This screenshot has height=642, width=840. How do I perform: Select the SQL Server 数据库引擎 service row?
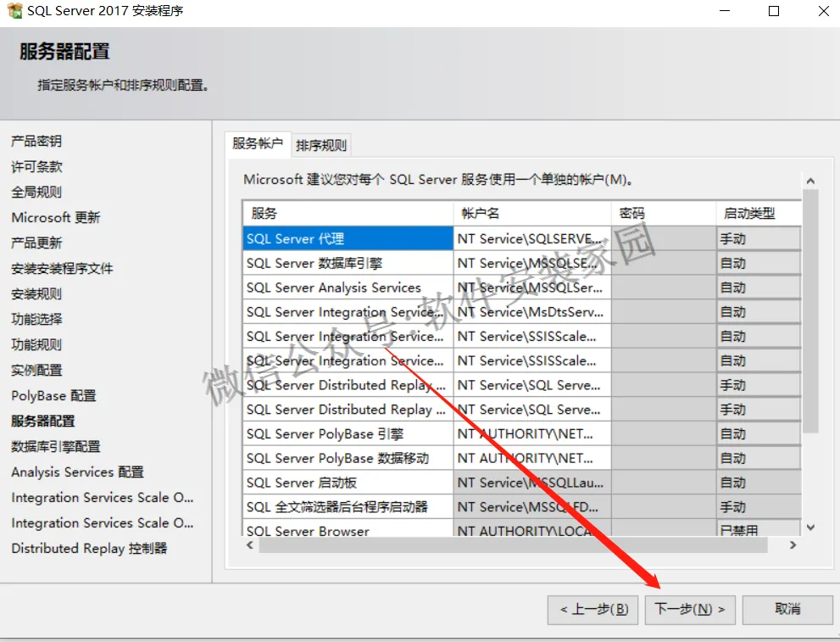(348, 263)
